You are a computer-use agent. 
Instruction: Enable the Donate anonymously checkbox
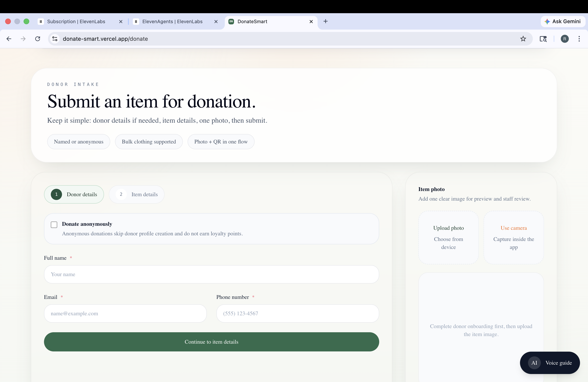pyautogui.click(x=54, y=225)
